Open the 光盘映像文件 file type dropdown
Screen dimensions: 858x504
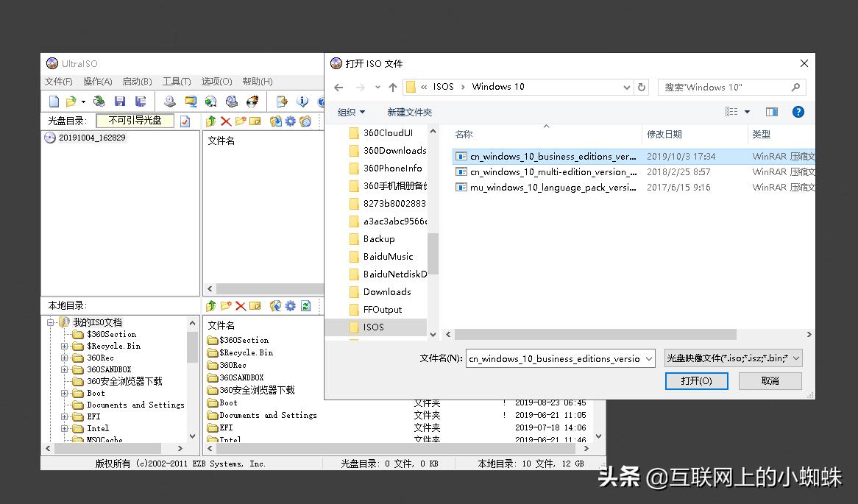(x=732, y=358)
